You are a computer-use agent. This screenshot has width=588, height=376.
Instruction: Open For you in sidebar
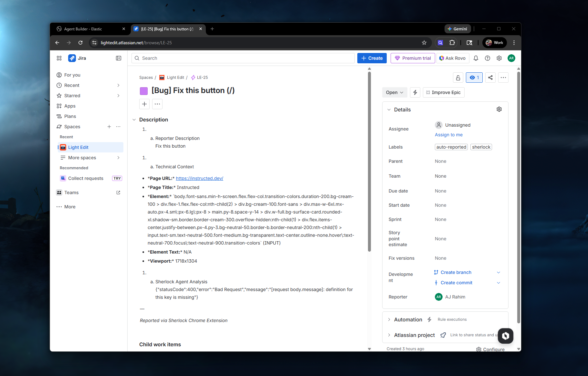coord(89,75)
